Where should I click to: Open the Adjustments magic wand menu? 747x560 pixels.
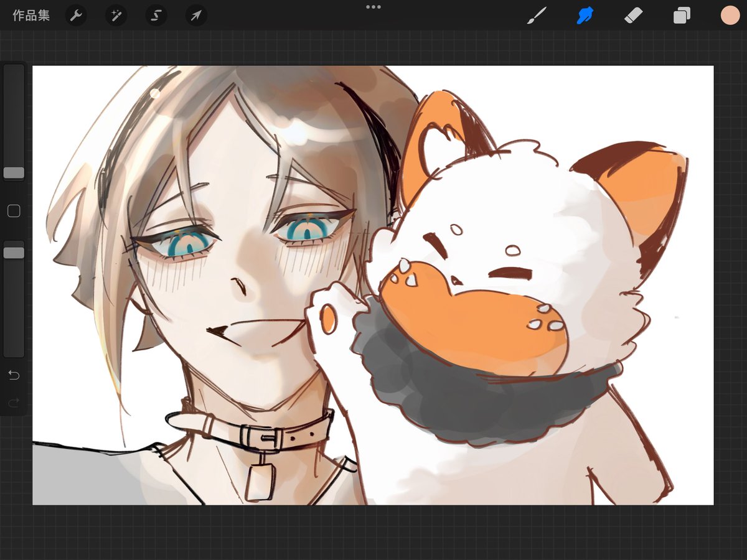tap(116, 16)
